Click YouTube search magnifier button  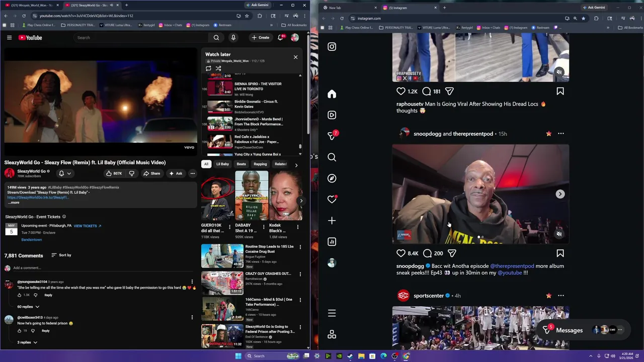(216, 38)
